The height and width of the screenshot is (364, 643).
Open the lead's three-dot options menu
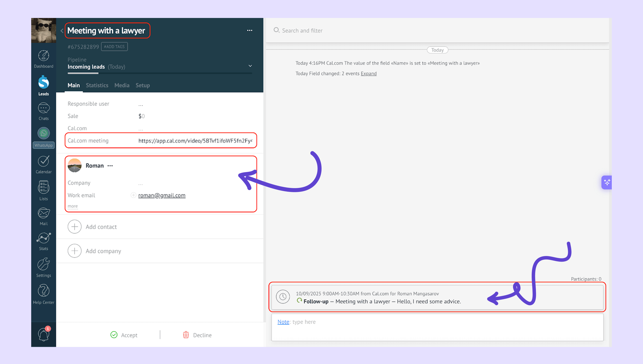click(x=249, y=30)
